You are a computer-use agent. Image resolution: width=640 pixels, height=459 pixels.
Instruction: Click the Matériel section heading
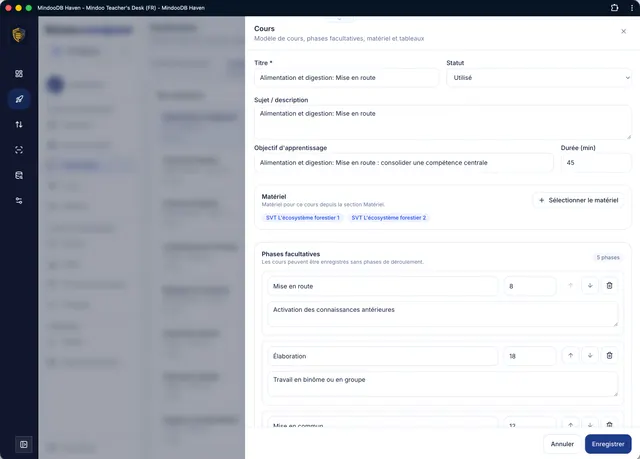274,196
